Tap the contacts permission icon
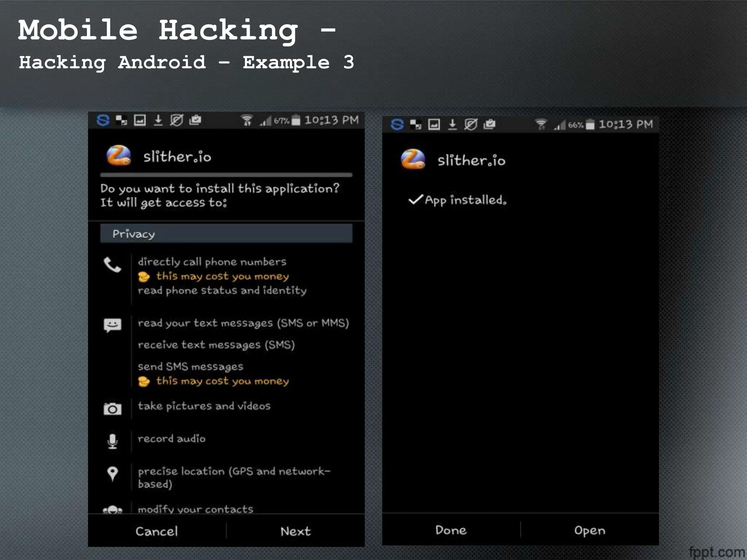 (x=112, y=510)
